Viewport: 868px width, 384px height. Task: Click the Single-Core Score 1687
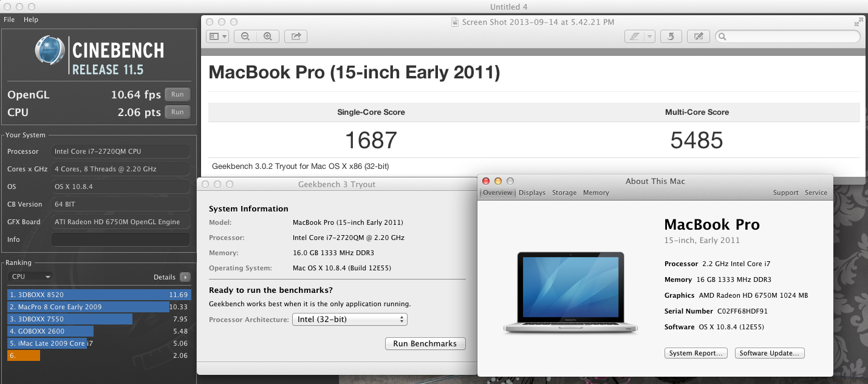(x=371, y=141)
